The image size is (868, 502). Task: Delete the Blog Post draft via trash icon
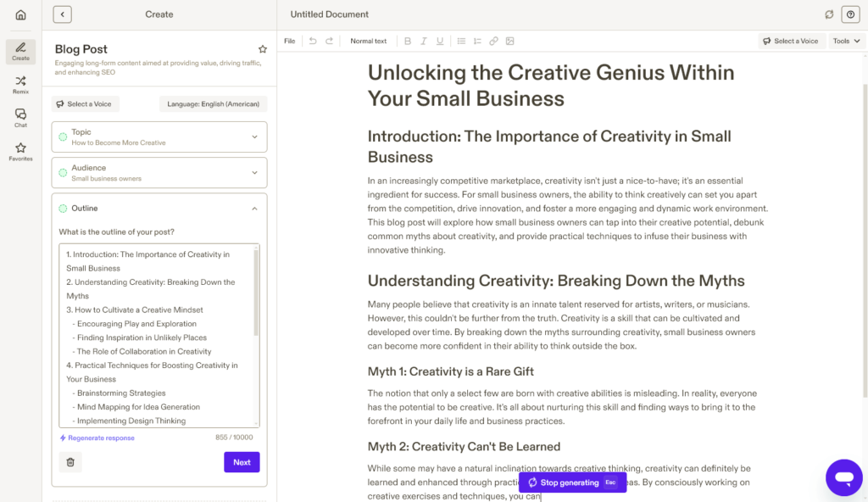(x=70, y=461)
